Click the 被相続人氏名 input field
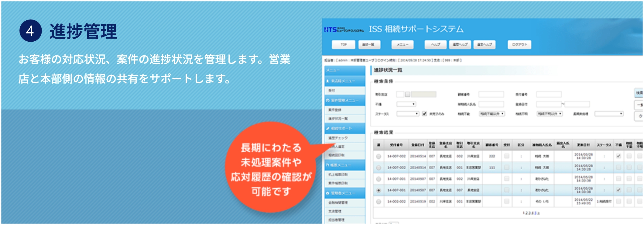The height and width of the screenshot is (225, 644). 491,104
